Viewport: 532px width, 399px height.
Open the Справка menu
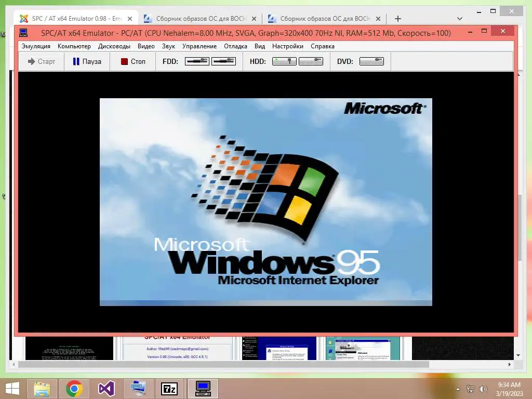pos(322,46)
